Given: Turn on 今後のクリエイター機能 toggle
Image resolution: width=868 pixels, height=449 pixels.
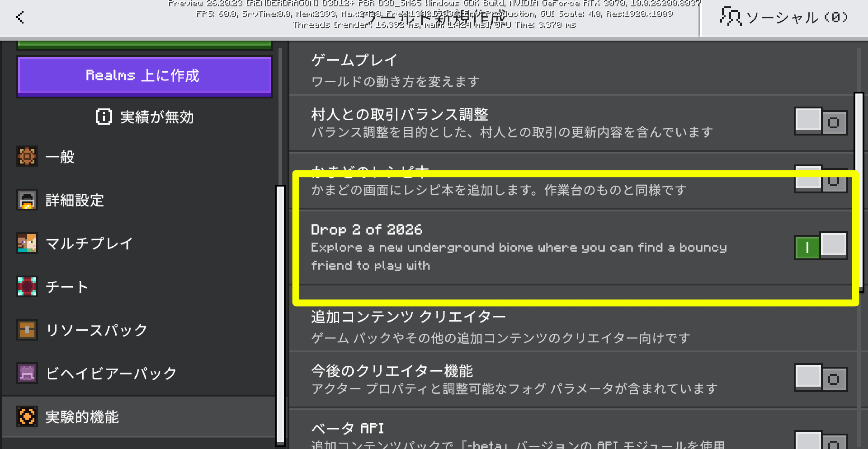Looking at the screenshot, I should (820, 378).
